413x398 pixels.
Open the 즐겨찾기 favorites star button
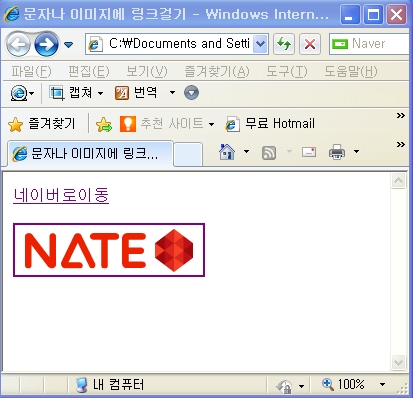point(42,124)
